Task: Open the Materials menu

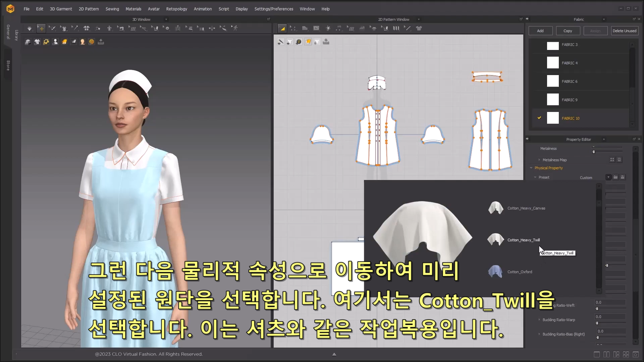Action: pyautogui.click(x=133, y=9)
